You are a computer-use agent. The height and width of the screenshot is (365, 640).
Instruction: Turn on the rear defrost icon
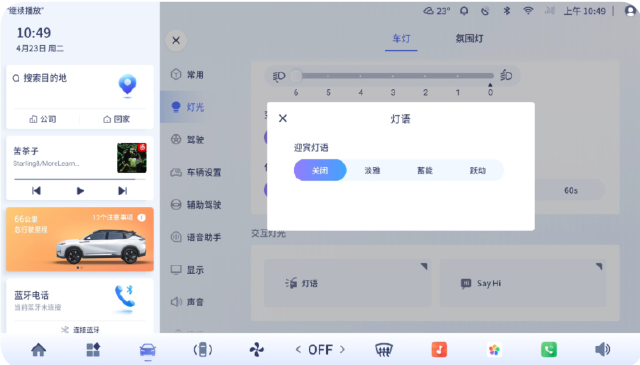point(384,350)
